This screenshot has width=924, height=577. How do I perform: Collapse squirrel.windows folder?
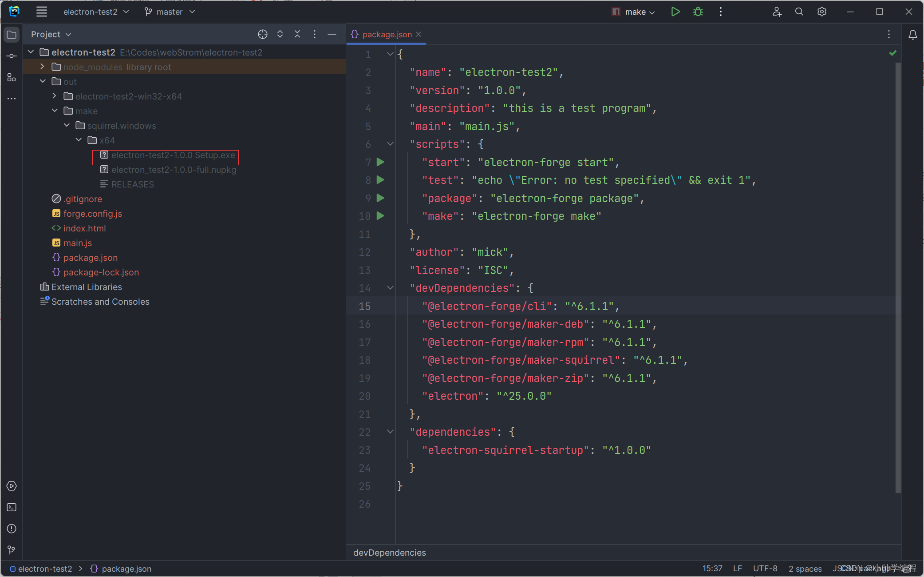pos(67,125)
